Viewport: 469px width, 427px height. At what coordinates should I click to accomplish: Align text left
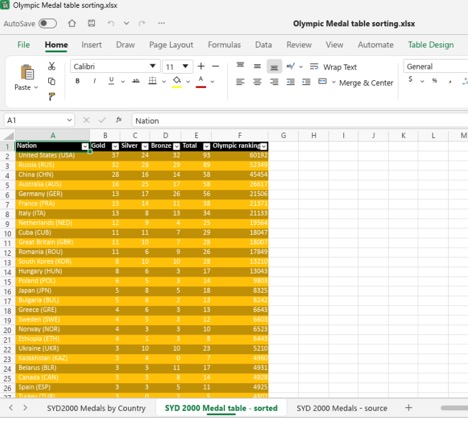click(240, 82)
